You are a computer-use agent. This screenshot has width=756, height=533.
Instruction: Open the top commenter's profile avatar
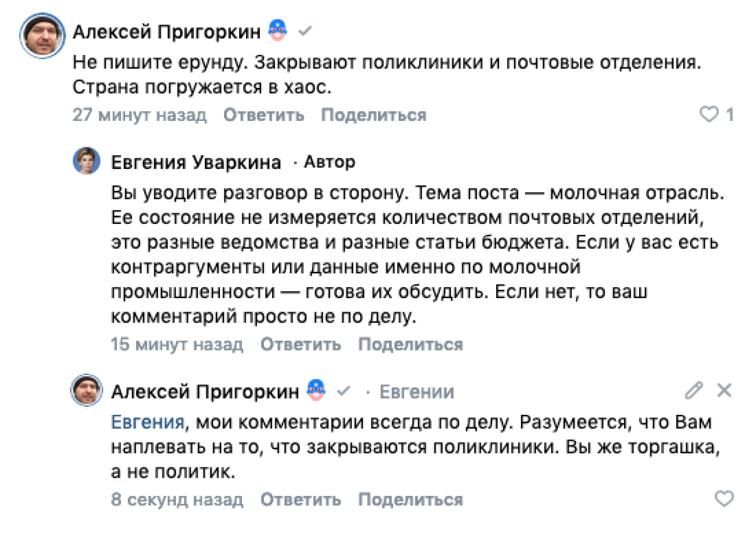click(42, 36)
